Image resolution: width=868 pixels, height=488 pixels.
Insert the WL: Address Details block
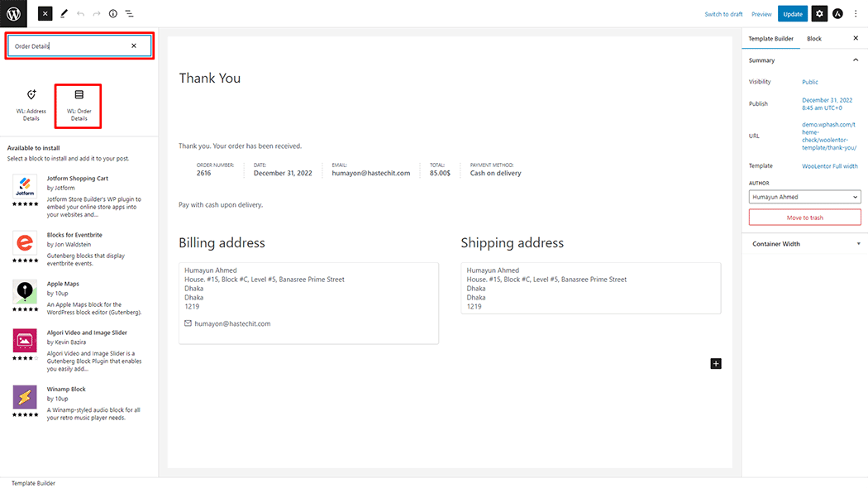[x=31, y=106]
